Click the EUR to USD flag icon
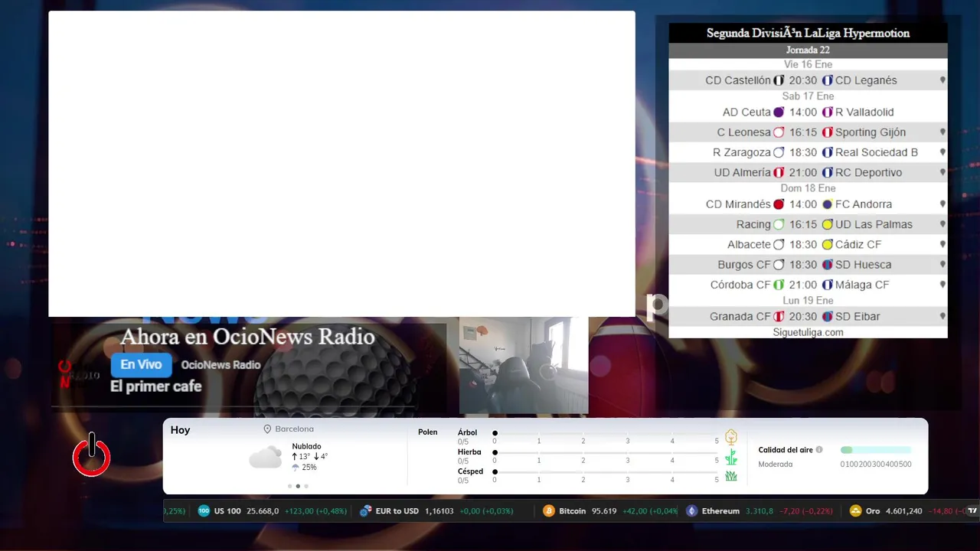Viewport: 980px width, 551px height. pos(365,511)
